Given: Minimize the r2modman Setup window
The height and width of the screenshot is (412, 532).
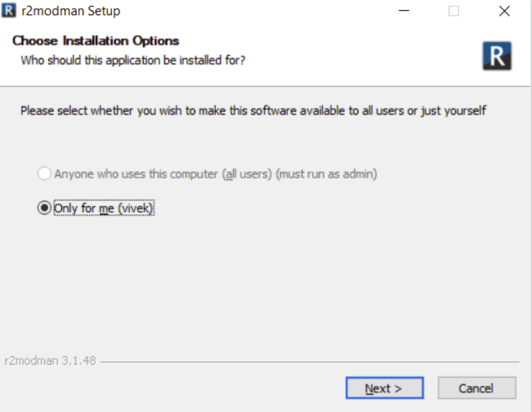Looking at the screenshot, I should point(403,11).
